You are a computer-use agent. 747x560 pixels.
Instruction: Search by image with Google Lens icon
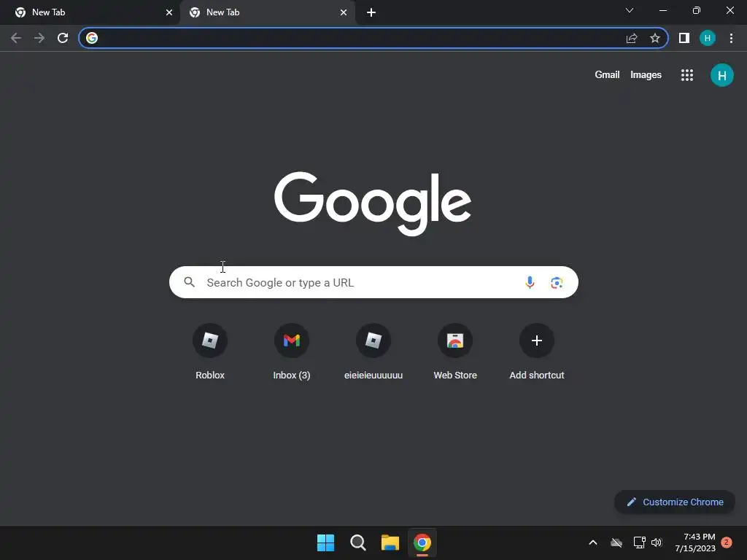pyautogui.click(x=557, y=282)
